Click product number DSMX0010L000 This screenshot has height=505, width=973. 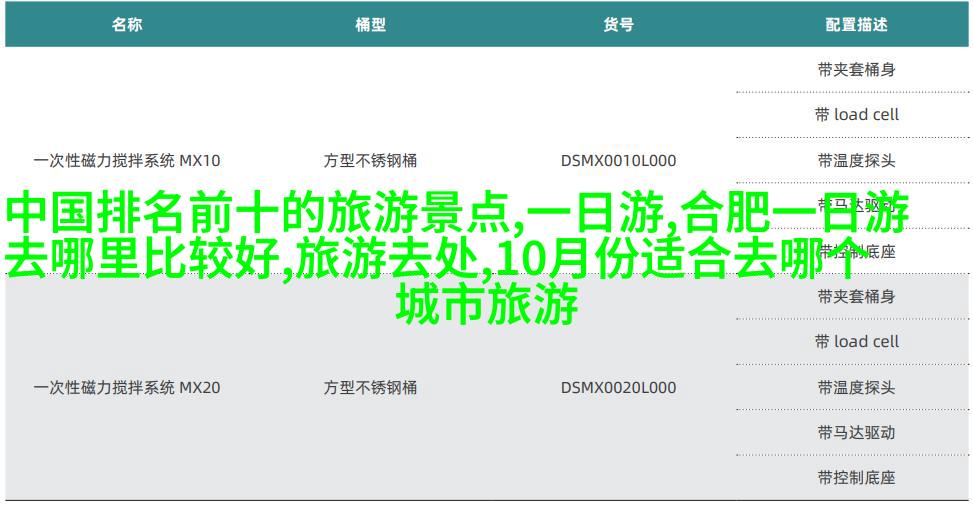(618, 160)
